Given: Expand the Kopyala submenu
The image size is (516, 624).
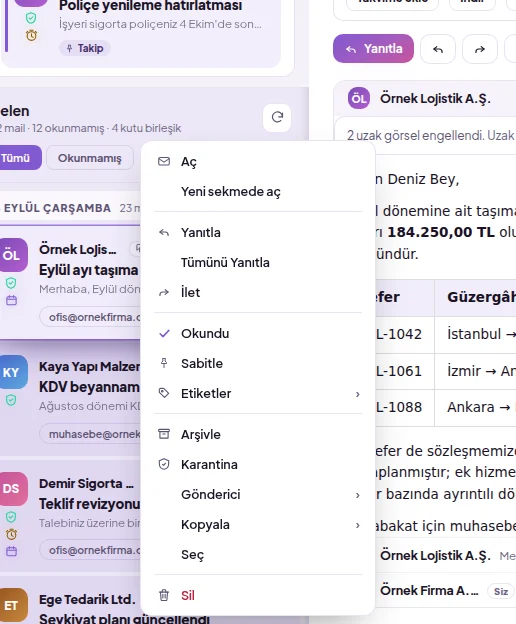Looking at the screenshot, I should [x=258, y=525].
